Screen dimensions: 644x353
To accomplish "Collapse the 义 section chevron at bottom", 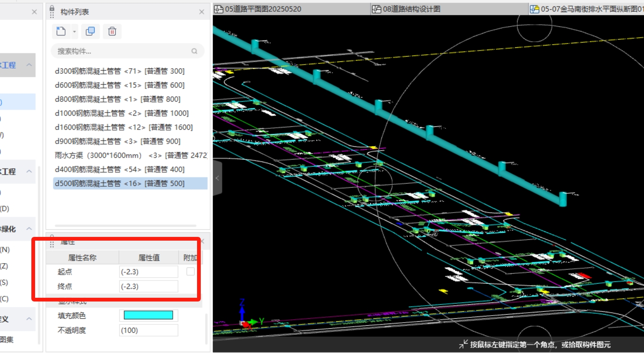I will 29,319.
